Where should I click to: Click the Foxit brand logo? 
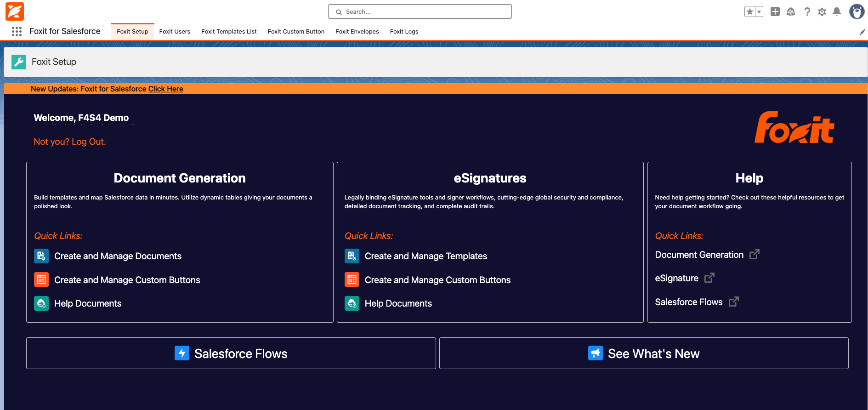click(794, 127)
